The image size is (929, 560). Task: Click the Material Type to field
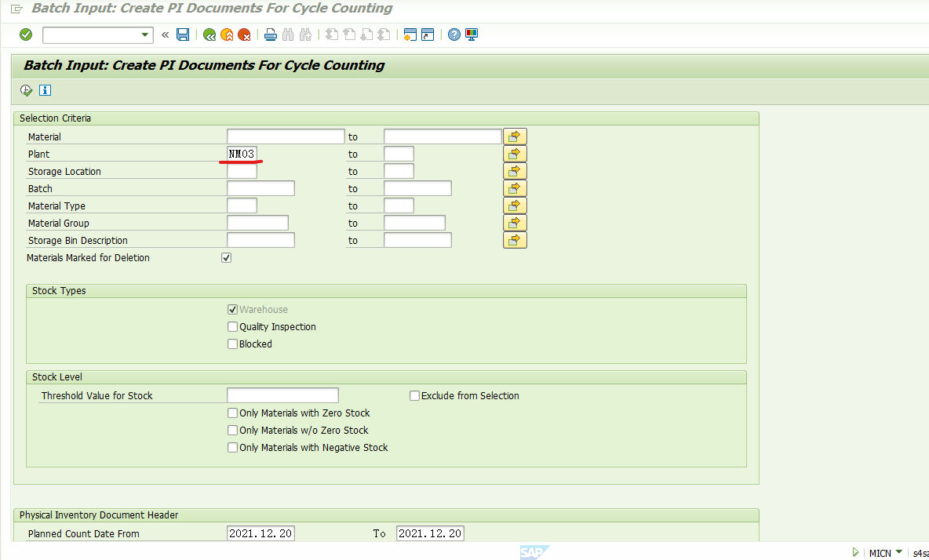coord(399,205)
